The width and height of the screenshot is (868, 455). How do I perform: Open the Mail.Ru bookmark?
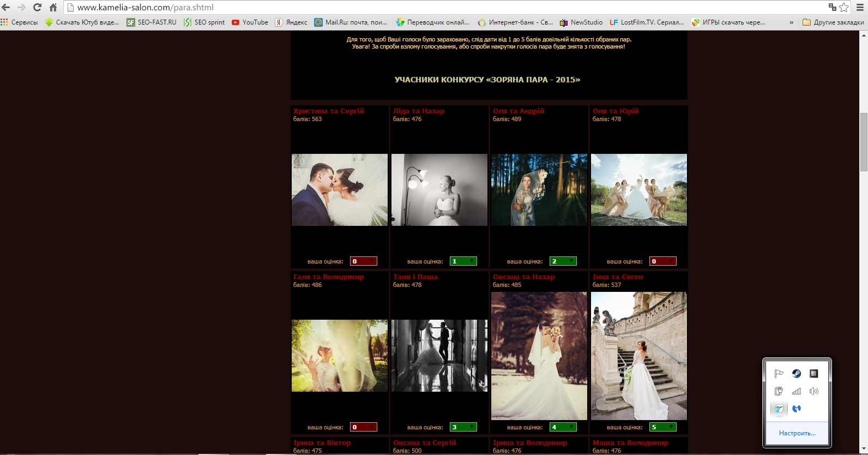pos(351,22)
